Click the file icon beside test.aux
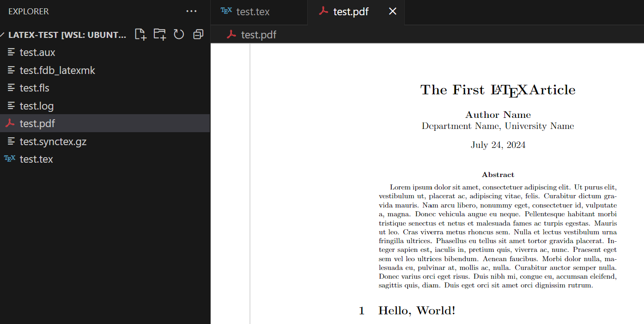 coord(11,52)
